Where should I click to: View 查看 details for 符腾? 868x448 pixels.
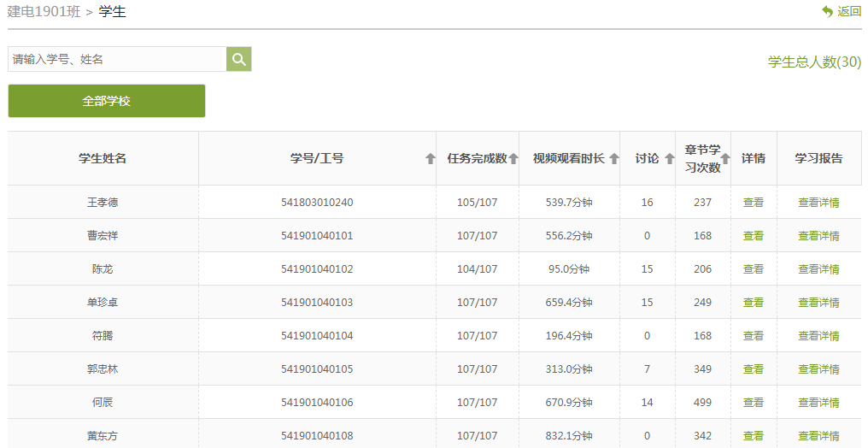[x=754, y=336]
